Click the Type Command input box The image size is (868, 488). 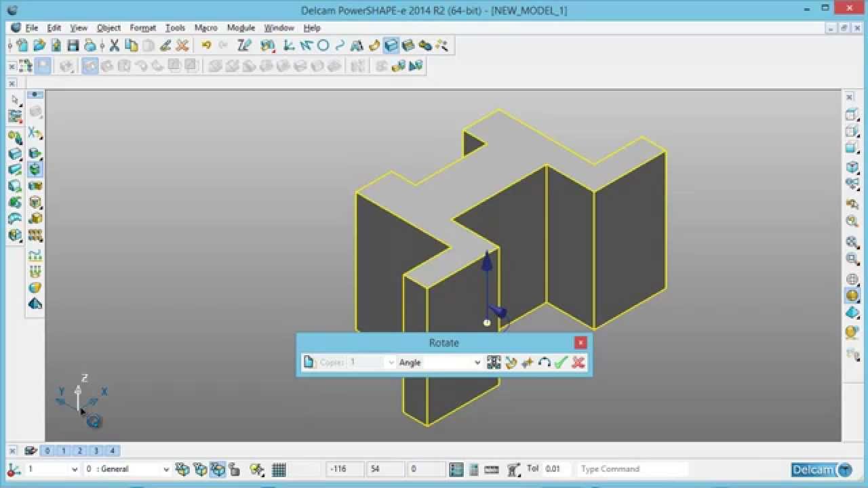tap(633, 469)
